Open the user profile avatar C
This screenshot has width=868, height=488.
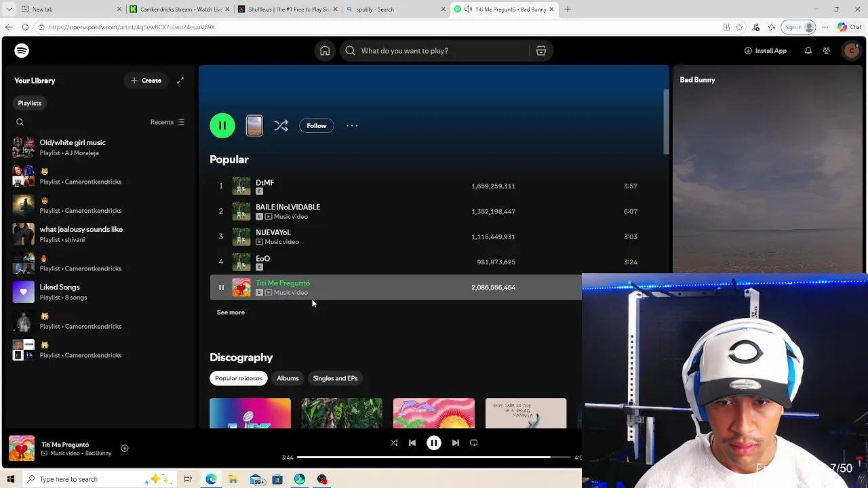coord(852,51)
